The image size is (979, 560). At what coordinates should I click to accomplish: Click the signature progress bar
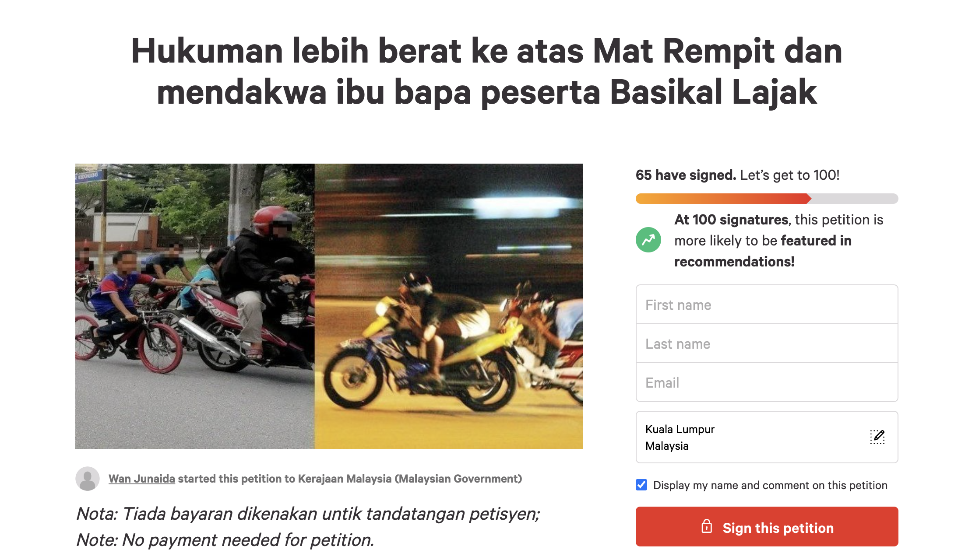coord(767,199)
